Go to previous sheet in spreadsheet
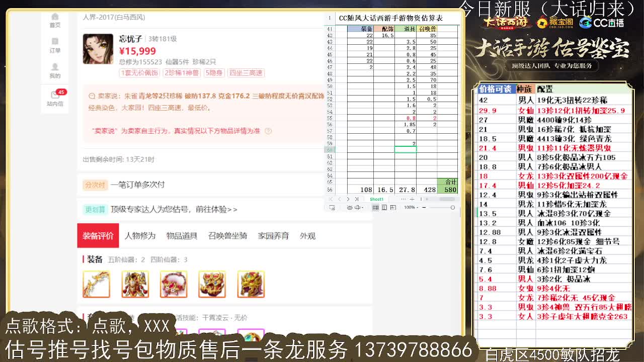 [339, 199]
